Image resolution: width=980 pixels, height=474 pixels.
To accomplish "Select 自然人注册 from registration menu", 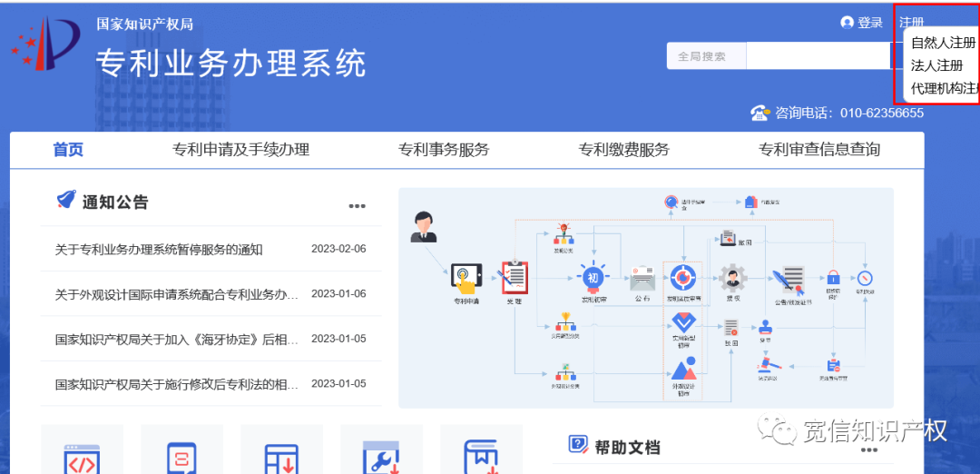I will [943, 43].
